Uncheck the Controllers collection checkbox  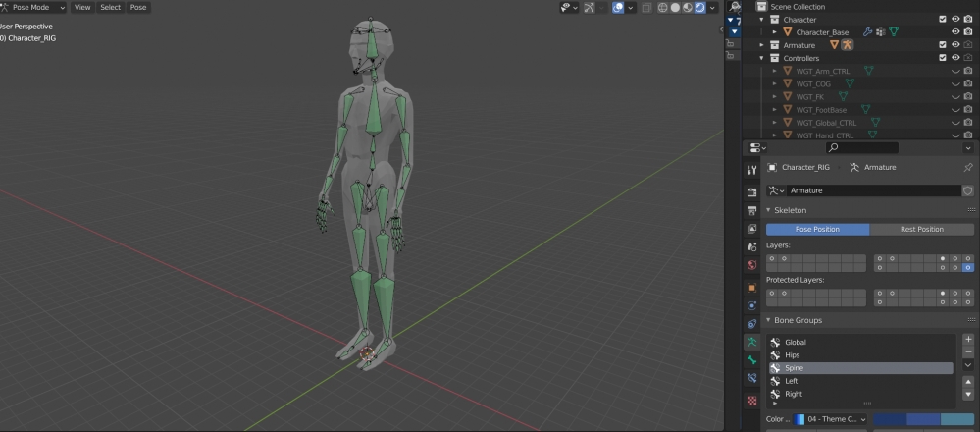(943, 58)
